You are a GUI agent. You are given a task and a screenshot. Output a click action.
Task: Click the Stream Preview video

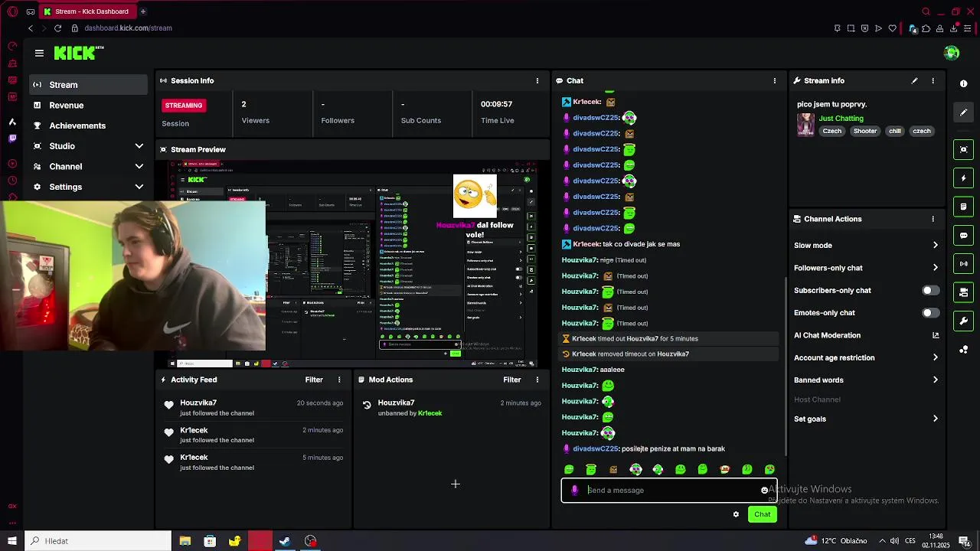[352, 264]
